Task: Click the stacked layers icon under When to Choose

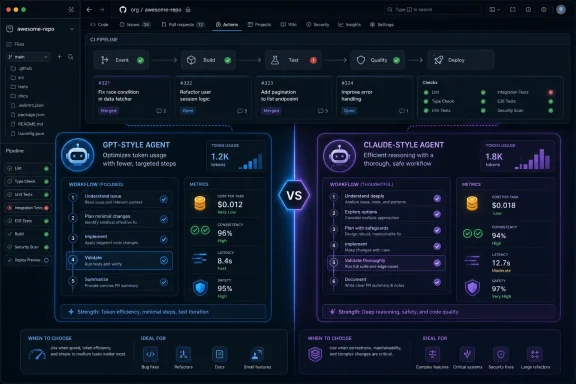Action: point(315,354)
